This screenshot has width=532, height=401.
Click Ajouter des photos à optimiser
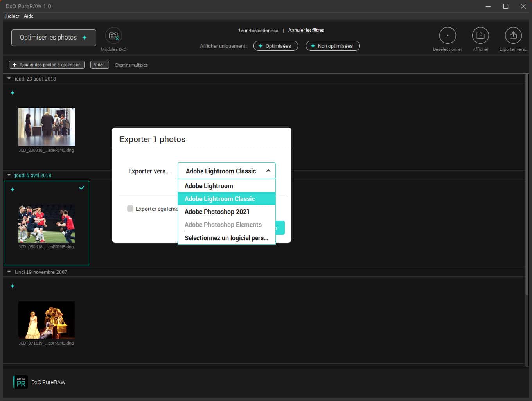[47, 65]
